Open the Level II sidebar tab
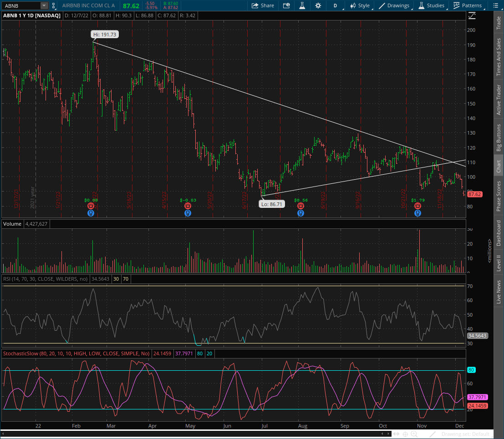 click(x=499, y=263)
